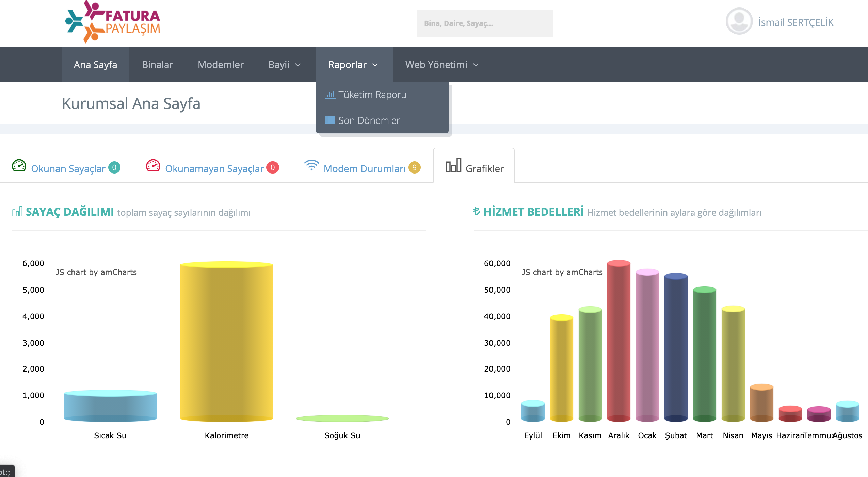
Task: Click the wifi icon for Modem Durumları
Action: 311,165
